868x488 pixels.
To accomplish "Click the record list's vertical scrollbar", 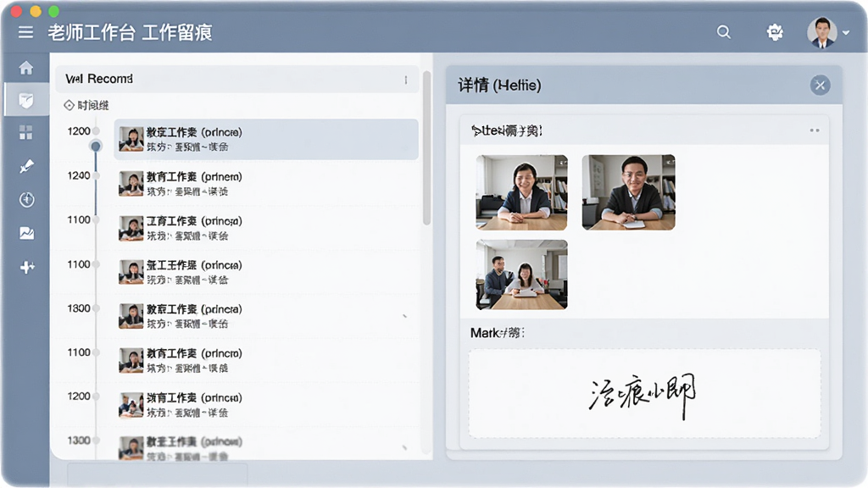I will (x=426, y=147).
